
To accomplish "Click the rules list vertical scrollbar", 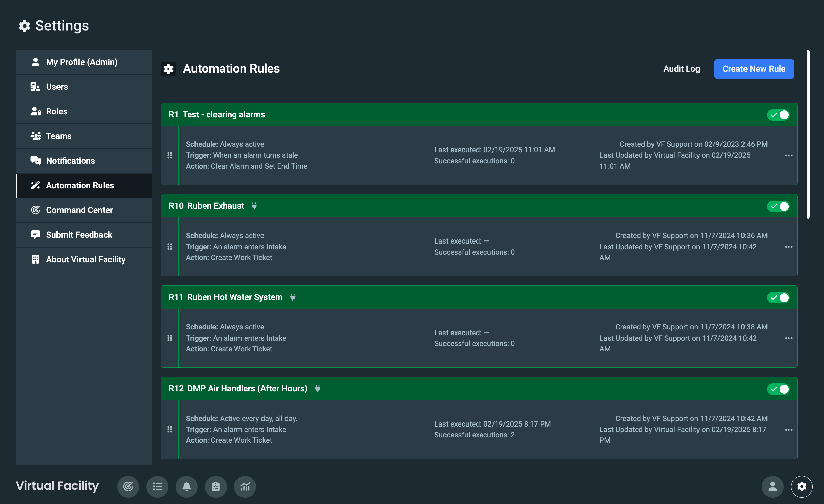I will click(x=808, y=135).
